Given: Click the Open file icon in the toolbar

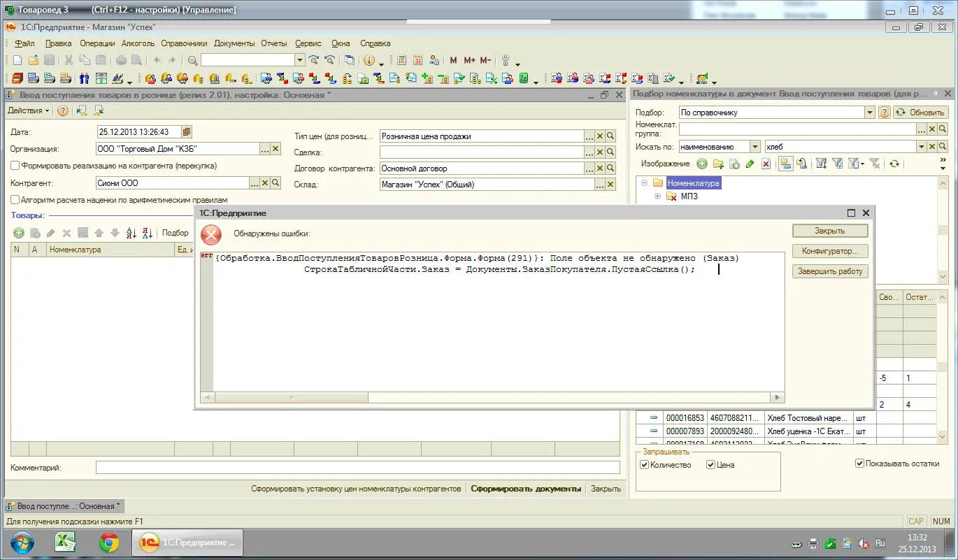Looking at the screenshot, I should tap(34, 61).
